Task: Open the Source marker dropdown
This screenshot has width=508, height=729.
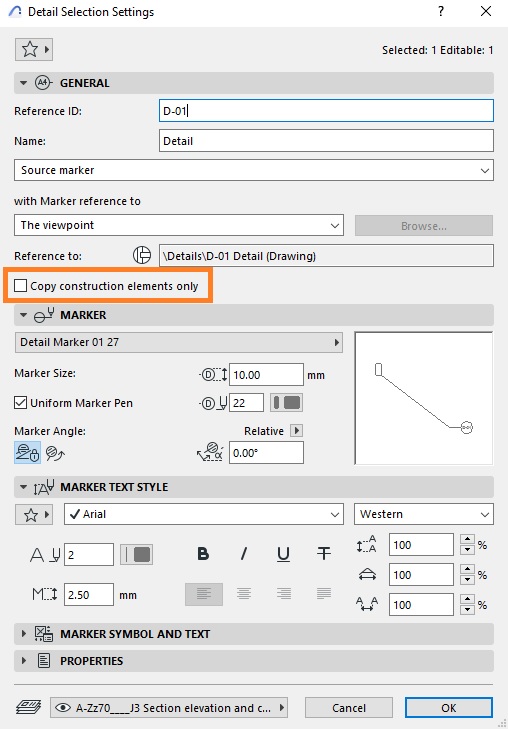Action: pos(254,170)
